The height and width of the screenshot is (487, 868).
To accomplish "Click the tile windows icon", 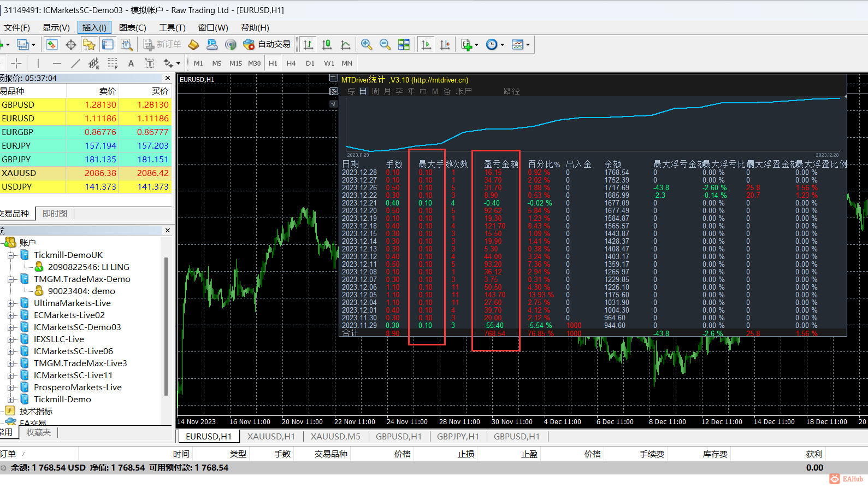I will pyautogui.click(x=404, y=45).
